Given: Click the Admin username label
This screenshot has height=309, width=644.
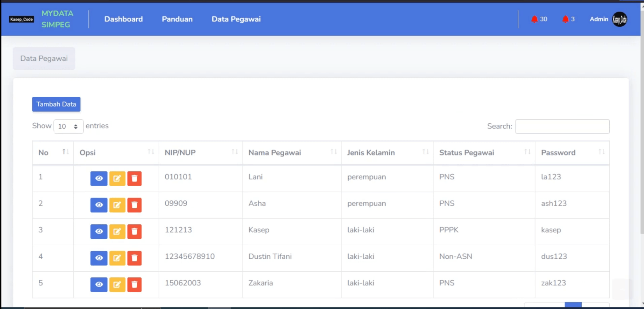Looking at the screenshot, I should [599, 19].
